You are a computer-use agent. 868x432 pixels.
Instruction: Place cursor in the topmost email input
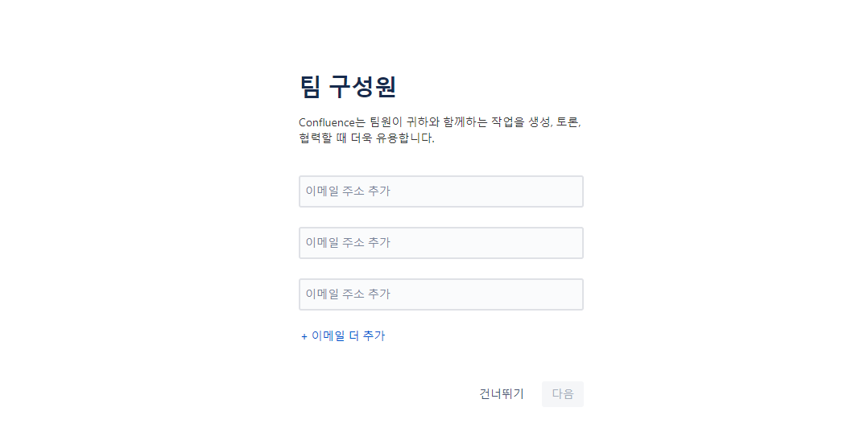(441, 191)
